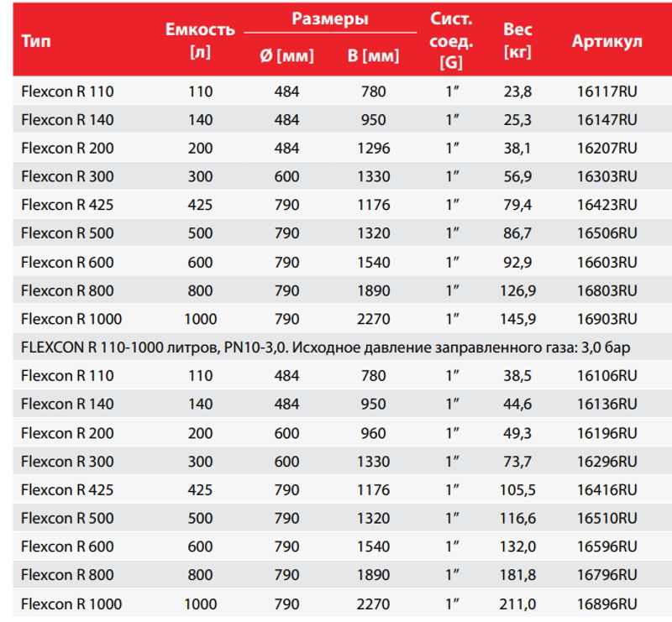Click the Артикул column header
672x622 pixels.
pos(606,40)
